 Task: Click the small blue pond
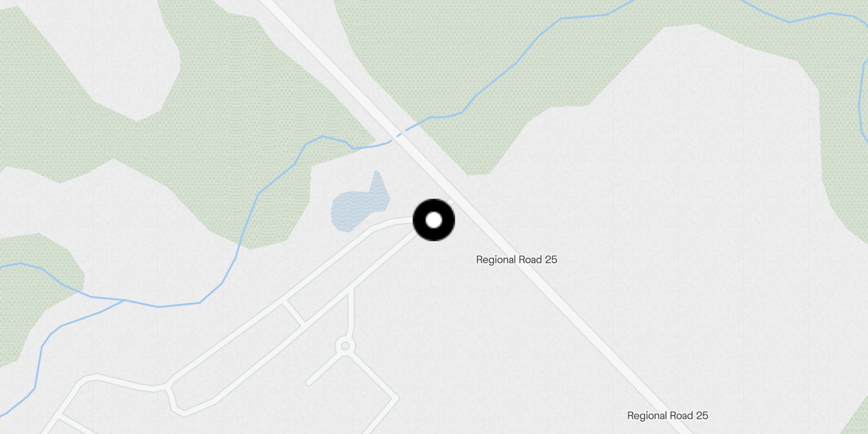(359, 205)
